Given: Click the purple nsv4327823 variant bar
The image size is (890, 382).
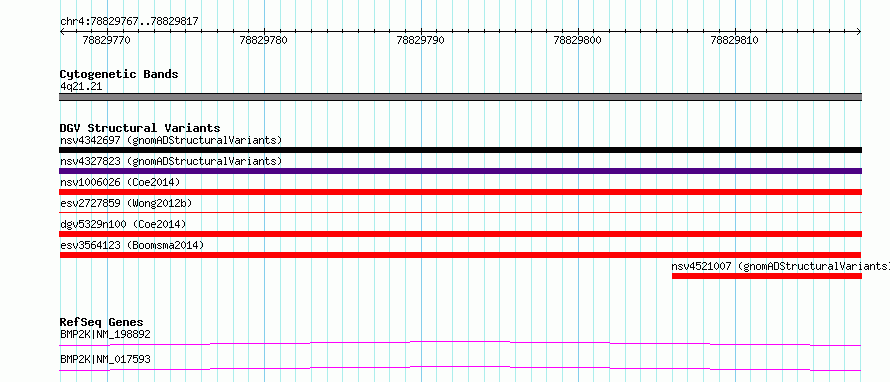Looking at the screenshot, I should tap(460, 171).
